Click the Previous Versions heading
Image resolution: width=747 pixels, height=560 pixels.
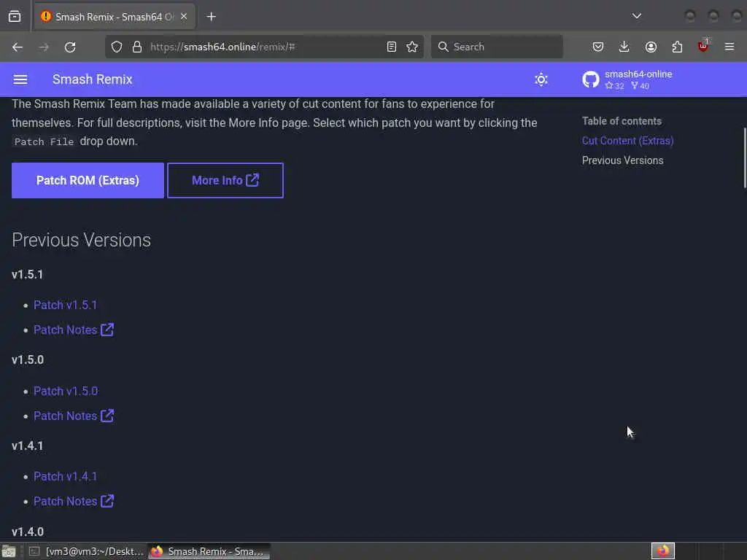tap(82, 240)
